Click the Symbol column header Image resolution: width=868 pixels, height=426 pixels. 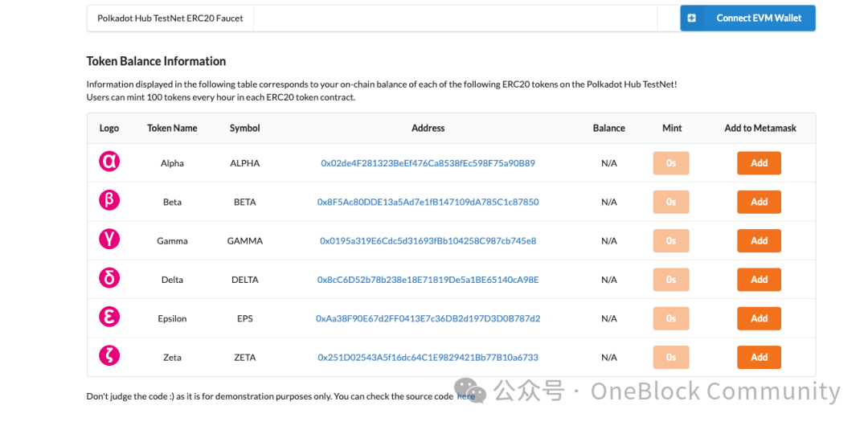coord(244,128)
